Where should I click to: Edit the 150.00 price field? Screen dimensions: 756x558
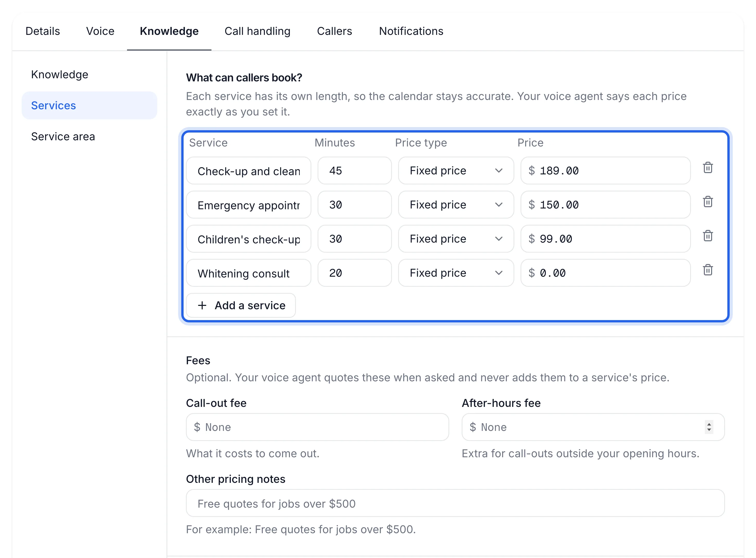pyautogui.click(x=605, y=205)
